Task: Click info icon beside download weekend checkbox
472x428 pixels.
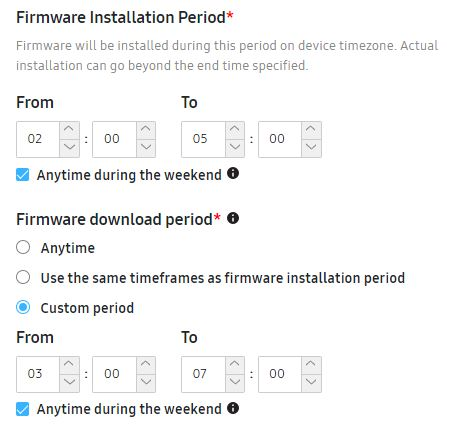Action: click(x=233, y=408)
